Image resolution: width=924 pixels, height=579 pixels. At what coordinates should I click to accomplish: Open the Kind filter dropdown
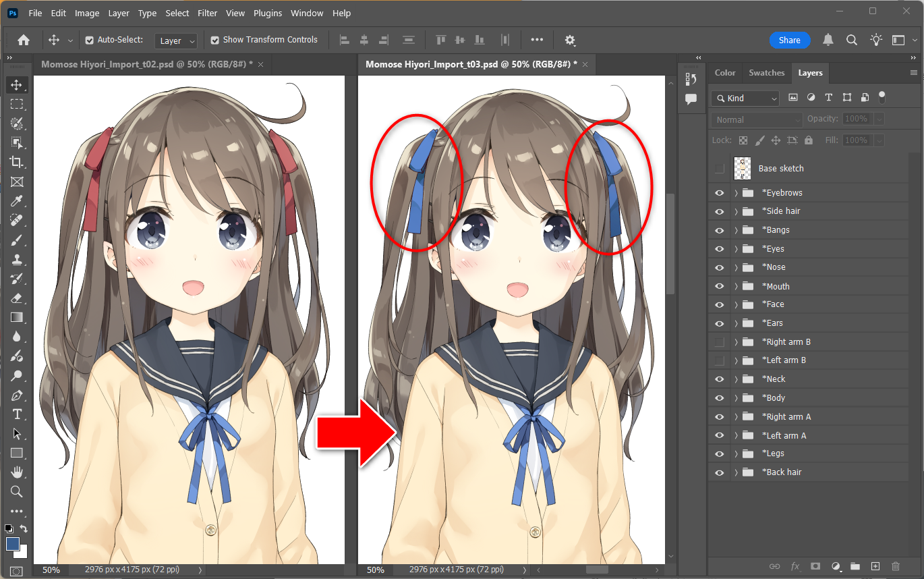(745, 99)
